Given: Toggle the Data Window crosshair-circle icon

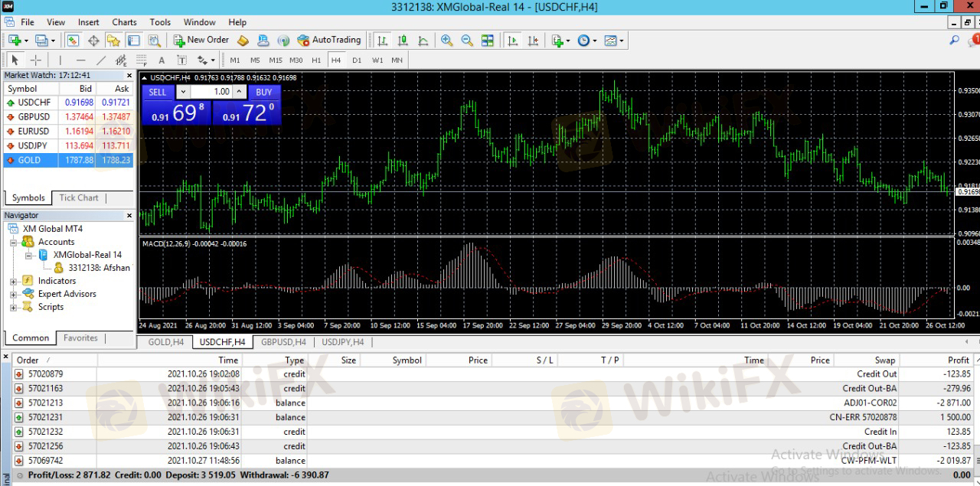Looking at the screenshot, I should [93, 40].
